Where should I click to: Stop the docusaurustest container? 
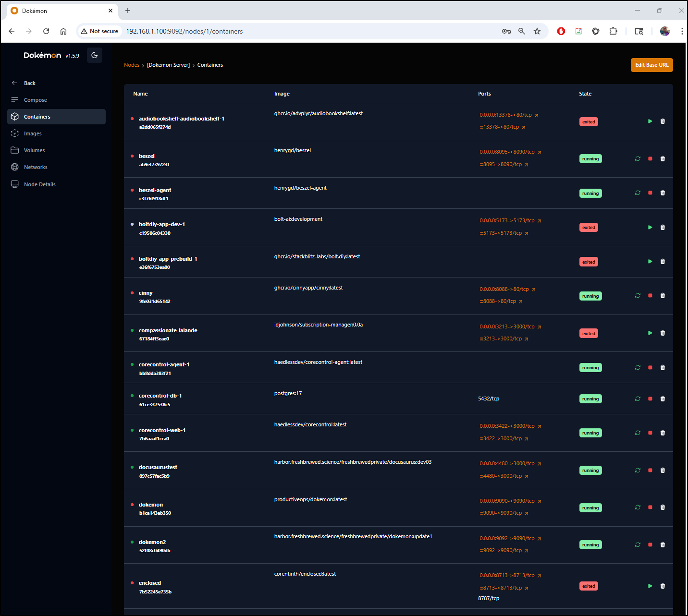click(650, 471)
